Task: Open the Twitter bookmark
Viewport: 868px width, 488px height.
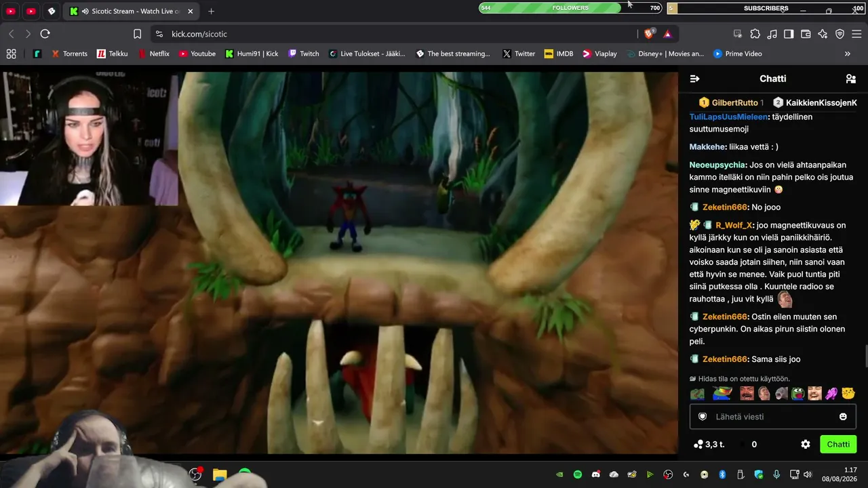Action: tap(519, 54)
